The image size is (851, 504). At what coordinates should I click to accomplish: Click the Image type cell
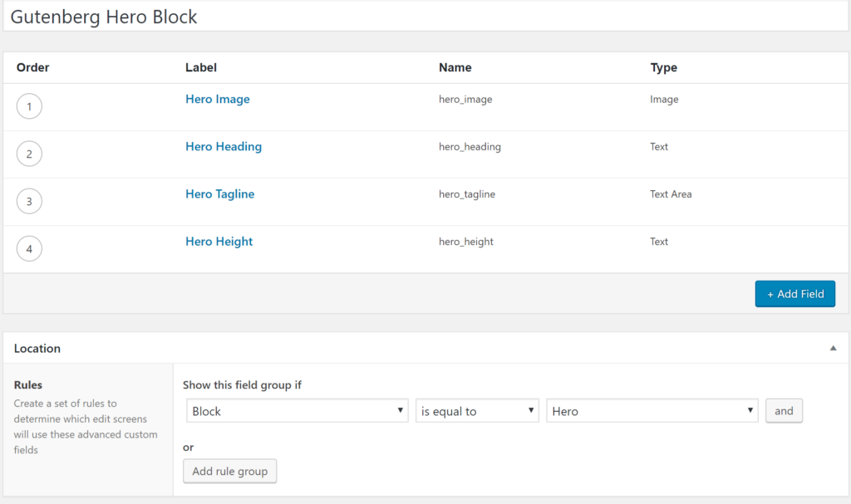pos(664,100)
